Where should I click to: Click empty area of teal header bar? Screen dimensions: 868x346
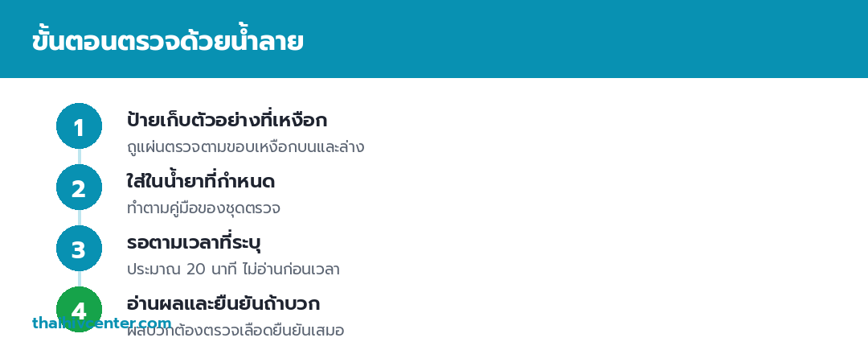(x=581, y=39)
